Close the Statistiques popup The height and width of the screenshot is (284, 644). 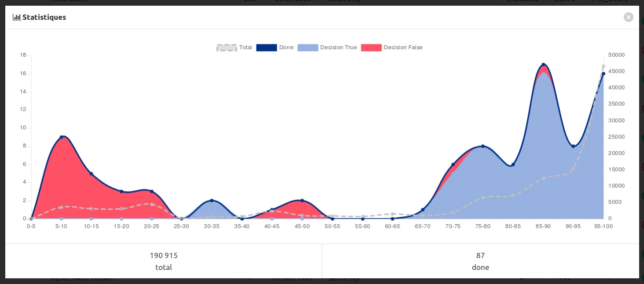[x=628, y=17]
